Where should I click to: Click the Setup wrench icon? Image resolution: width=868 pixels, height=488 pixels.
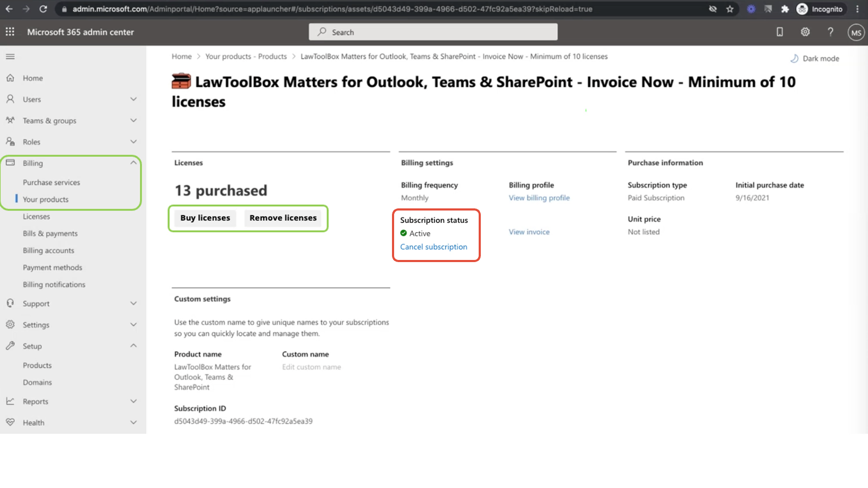coord(10,346)
